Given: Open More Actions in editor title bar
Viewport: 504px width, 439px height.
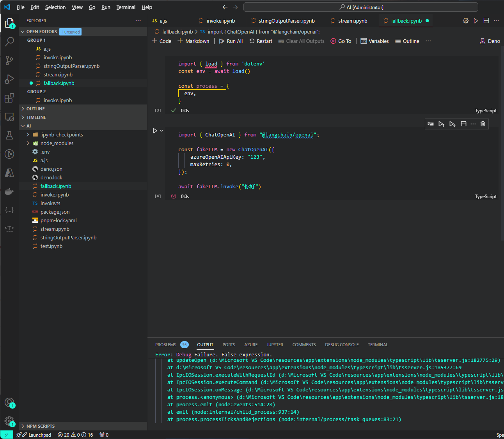Looking at the screenshot, I should coord(496,21).
